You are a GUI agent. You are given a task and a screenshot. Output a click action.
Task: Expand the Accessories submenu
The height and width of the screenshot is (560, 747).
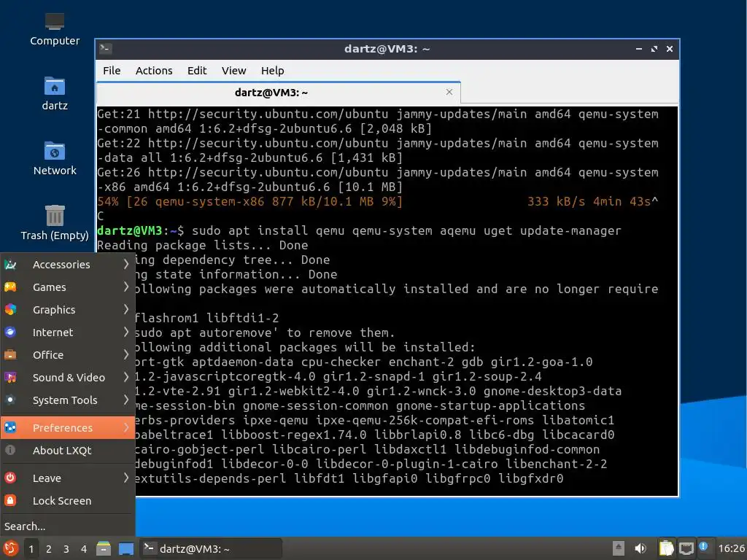[67, 264]
